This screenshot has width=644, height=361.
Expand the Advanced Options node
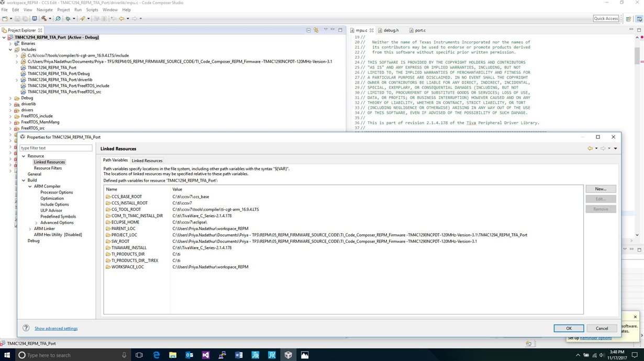[x=36, y=222]
